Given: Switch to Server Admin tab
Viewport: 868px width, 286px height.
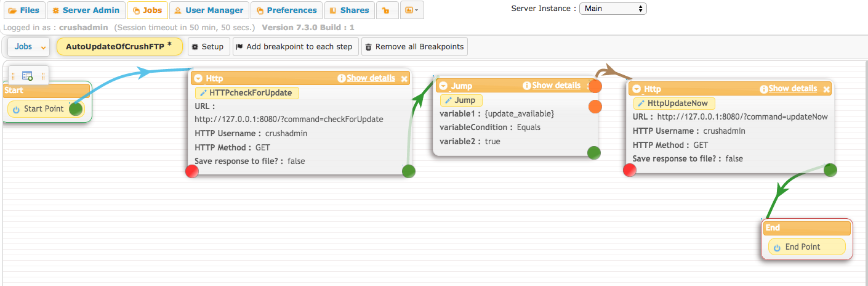Looking at the screenshot, I should (x=86, y=10).
